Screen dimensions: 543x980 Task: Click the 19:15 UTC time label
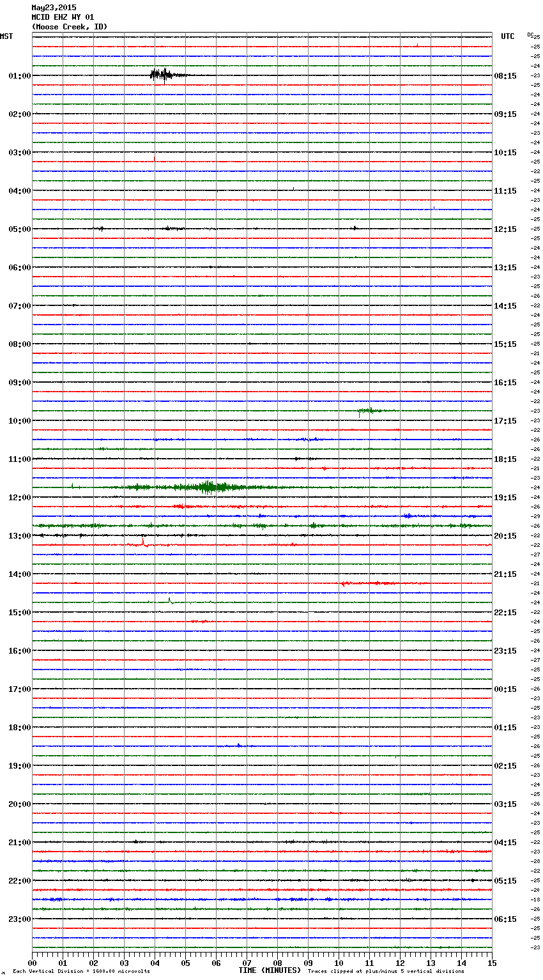pos(505,498)
